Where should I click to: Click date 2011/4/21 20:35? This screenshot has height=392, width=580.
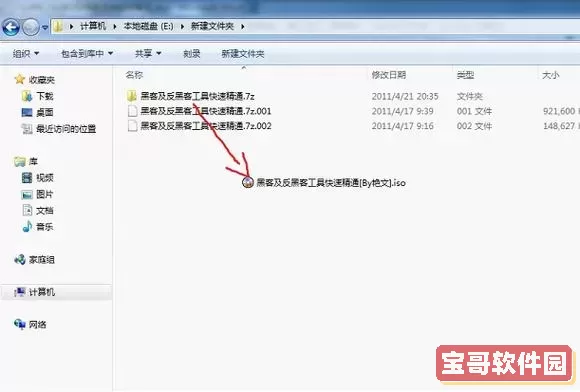click(405, 97)
